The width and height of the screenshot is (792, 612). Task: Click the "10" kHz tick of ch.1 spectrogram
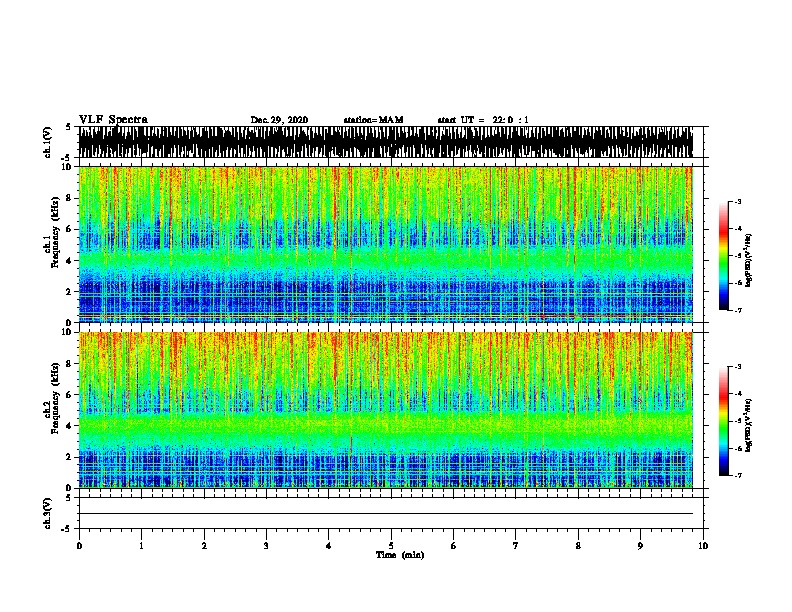click(x=67, y=167)
